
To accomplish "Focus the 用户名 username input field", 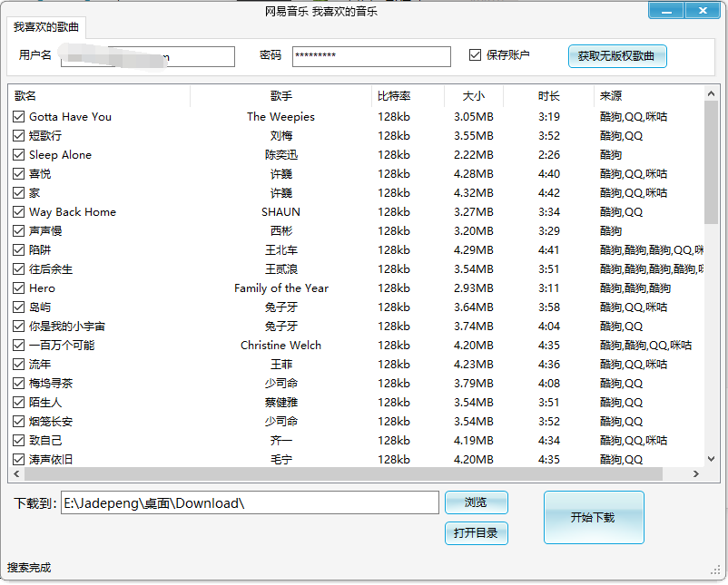I will pos(148,56).
